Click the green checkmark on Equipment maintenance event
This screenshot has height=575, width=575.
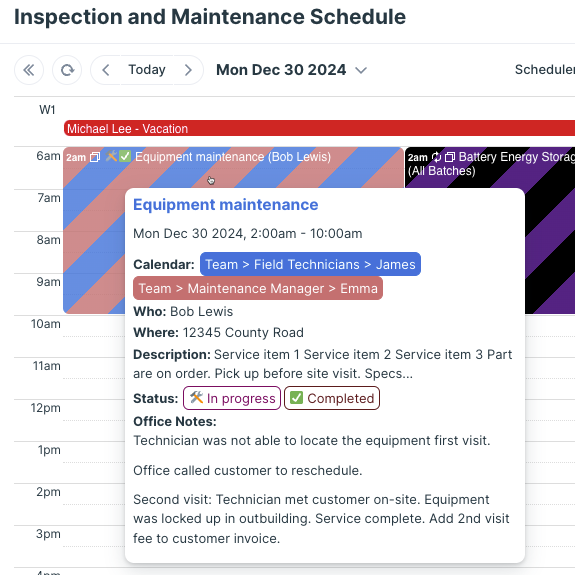tap(125, 157)
